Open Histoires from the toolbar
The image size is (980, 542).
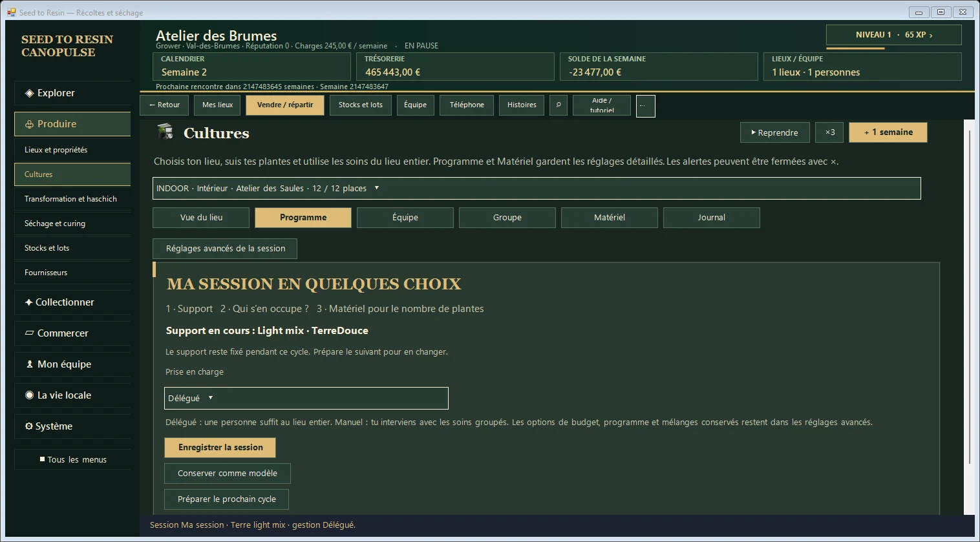tap(522, 105)
